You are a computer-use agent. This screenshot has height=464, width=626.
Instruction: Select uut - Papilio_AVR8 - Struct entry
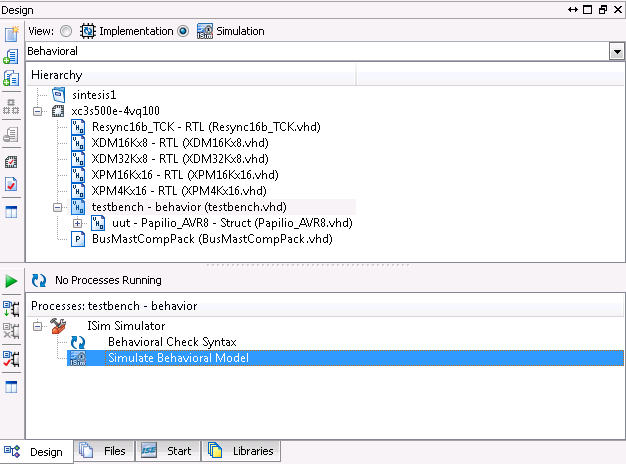pyautogui.click(x=232, y=223)
